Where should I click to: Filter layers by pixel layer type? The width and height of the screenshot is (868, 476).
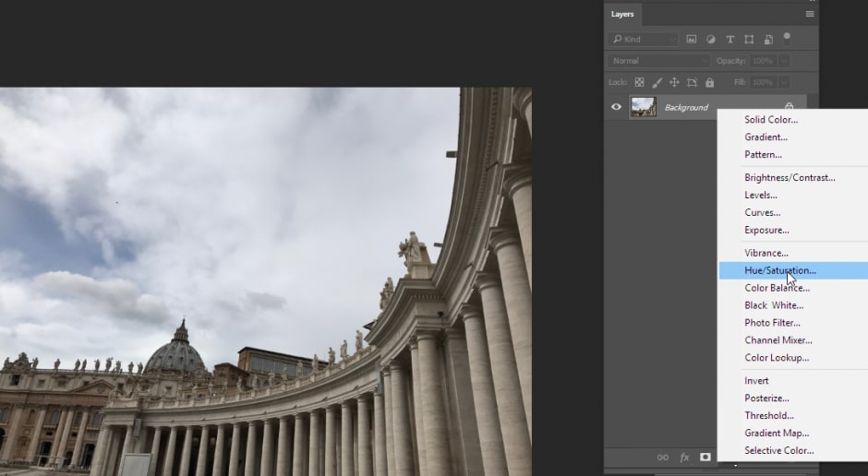[692, 40]
